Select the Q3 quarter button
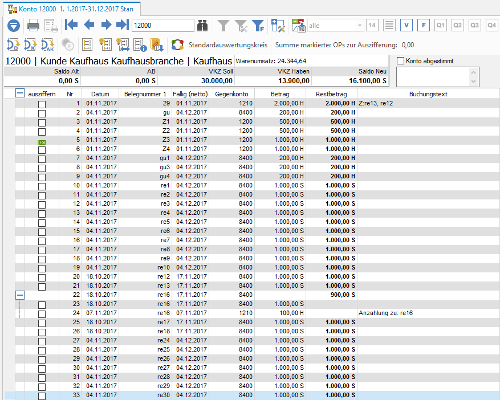This screenshot has height=400, width=500. coord(475,25)
